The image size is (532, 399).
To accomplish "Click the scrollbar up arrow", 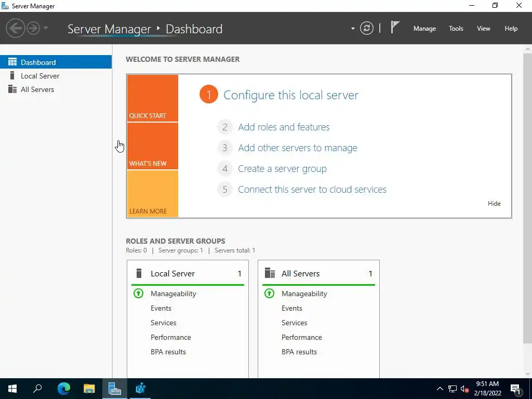I will [528, 49].
